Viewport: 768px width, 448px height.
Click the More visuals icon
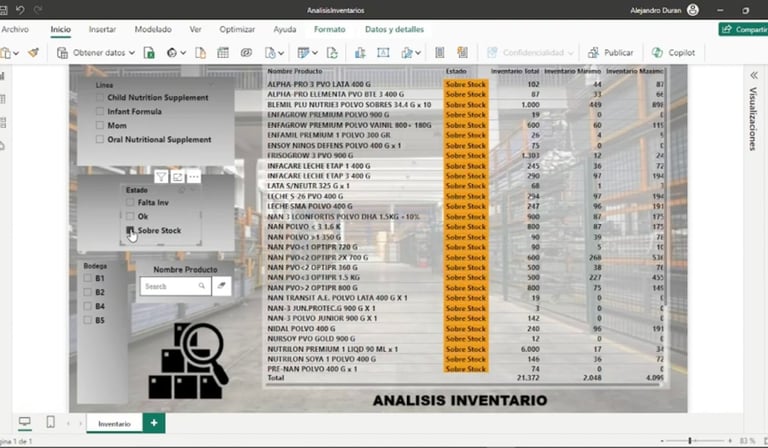pyautogui.click(x=407, y=52)
